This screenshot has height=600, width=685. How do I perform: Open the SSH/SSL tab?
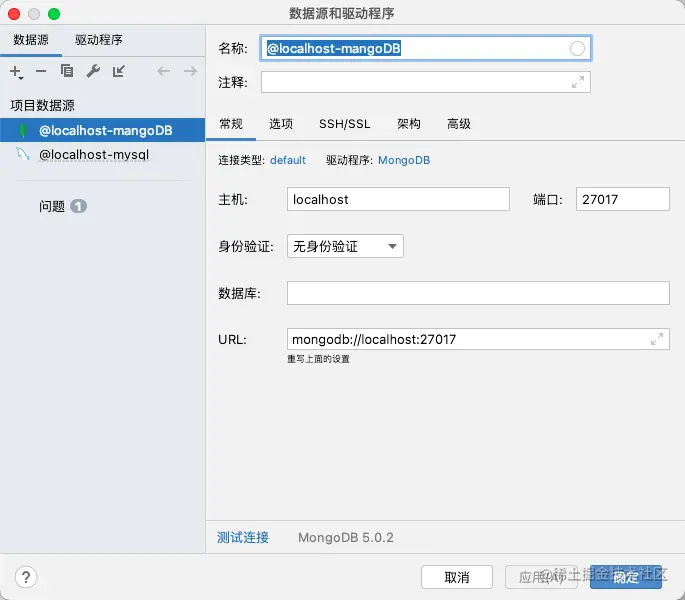344,124
